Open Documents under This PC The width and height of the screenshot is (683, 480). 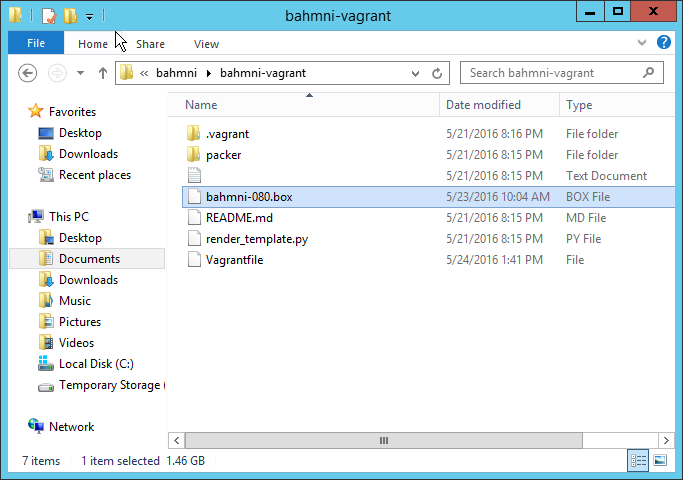[x=89, y=259]
